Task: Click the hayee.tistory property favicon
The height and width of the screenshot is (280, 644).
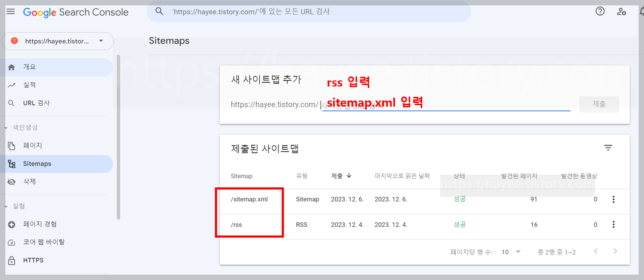Action: click(14, 41)
